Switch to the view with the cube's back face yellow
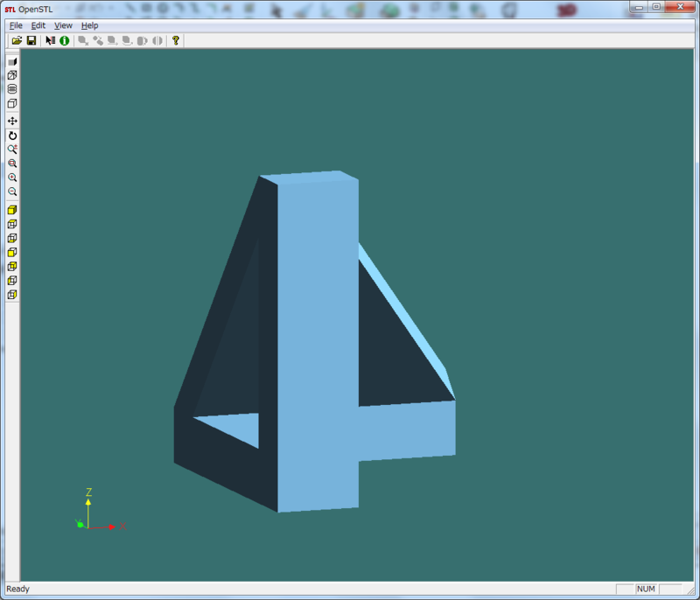Screen dimensions: 700x600 click(12, 266)
